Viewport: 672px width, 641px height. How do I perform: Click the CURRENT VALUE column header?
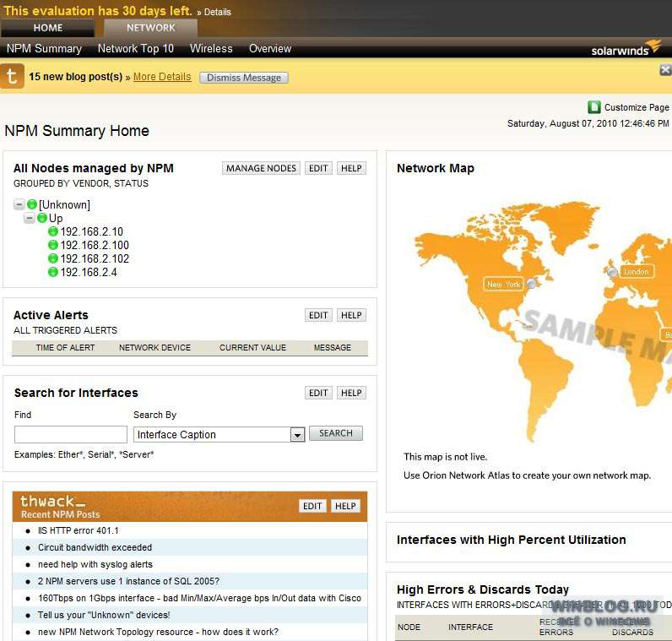pyautogui.click(x=252, y=348)
